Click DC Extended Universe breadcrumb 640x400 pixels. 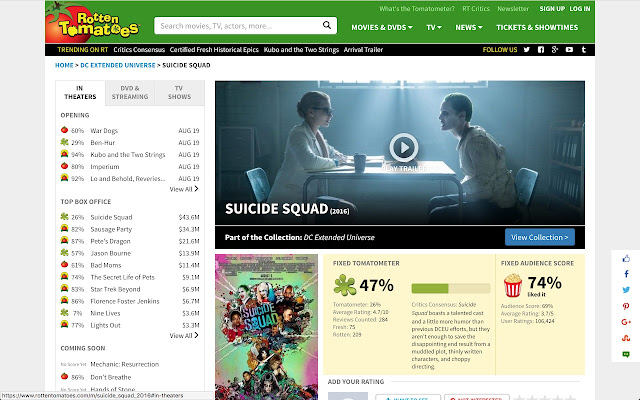click(x=118, y=65)
